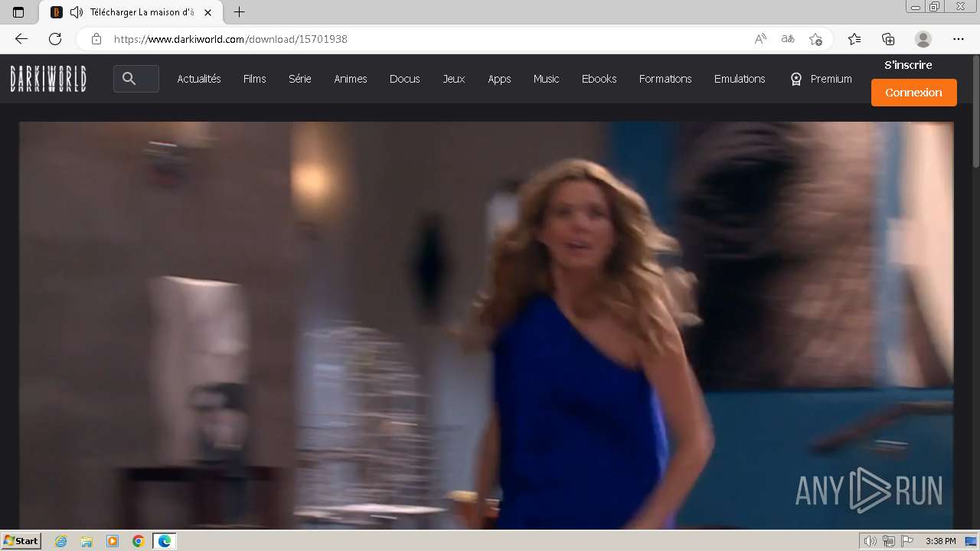Open the Music section
The width and height of the screenshot is (980, 551).
coord(547,79)
